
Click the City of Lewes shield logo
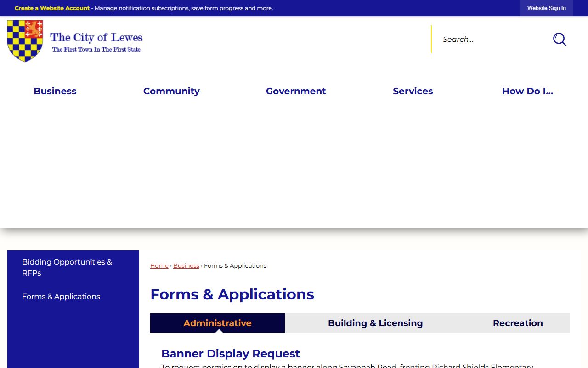[25, 40]
